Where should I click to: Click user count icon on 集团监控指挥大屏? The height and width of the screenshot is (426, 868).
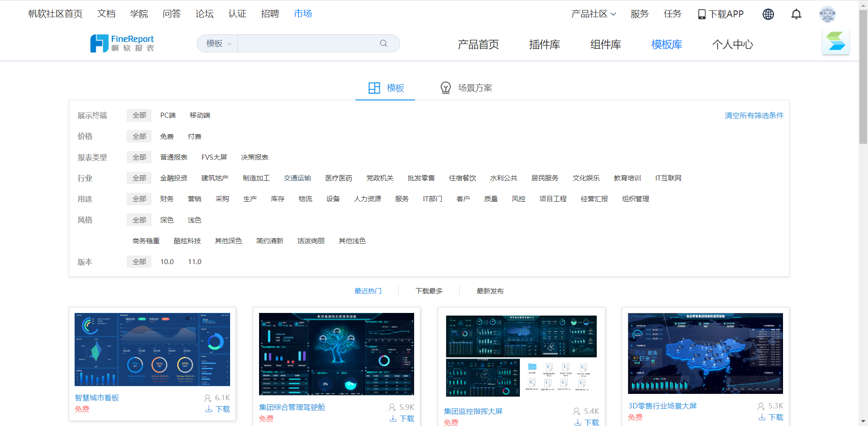click(577, 411)
